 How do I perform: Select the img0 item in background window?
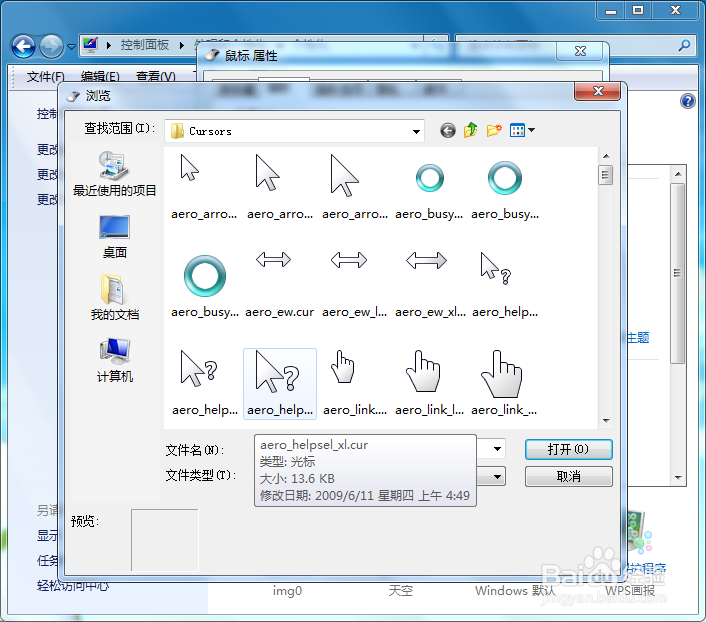(287, 590)
